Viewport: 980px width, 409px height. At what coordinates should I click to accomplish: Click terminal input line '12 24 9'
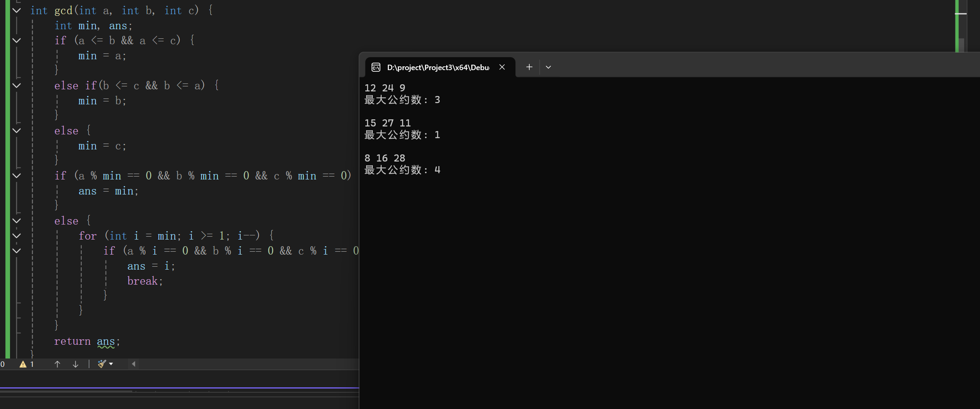[x=385, y=88]
